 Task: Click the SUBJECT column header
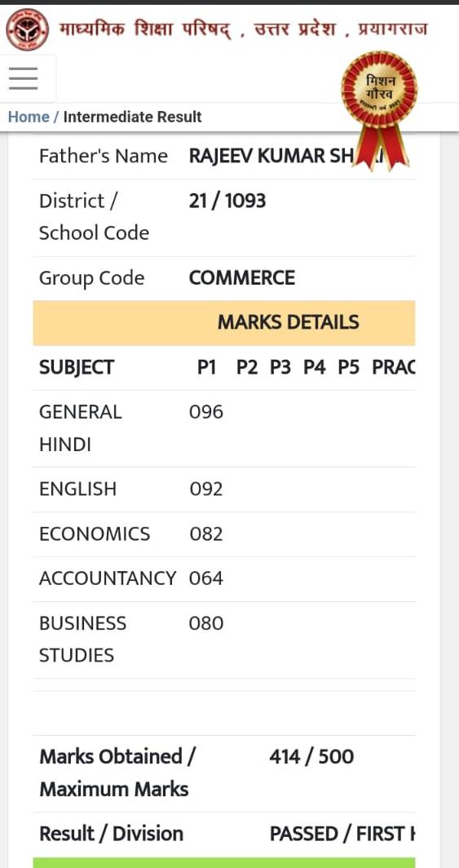(77, 368)
